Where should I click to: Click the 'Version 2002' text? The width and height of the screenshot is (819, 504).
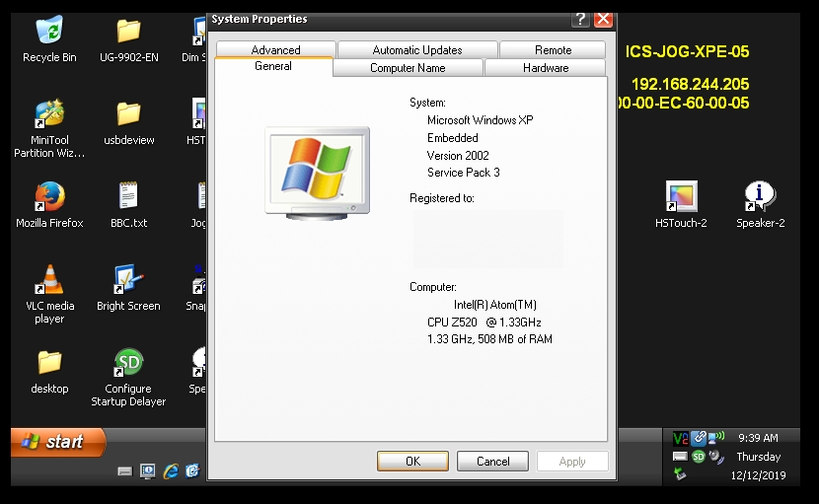click(458, 156)
